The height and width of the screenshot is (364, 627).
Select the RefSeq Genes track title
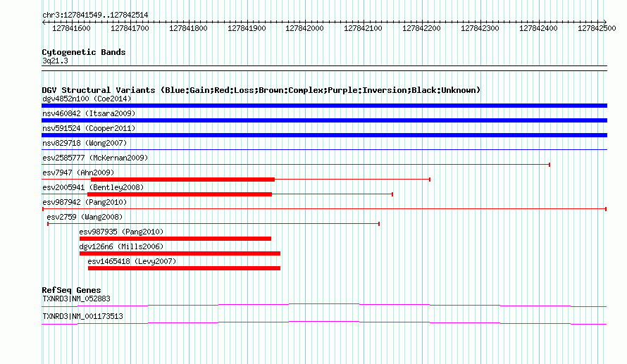72,290
